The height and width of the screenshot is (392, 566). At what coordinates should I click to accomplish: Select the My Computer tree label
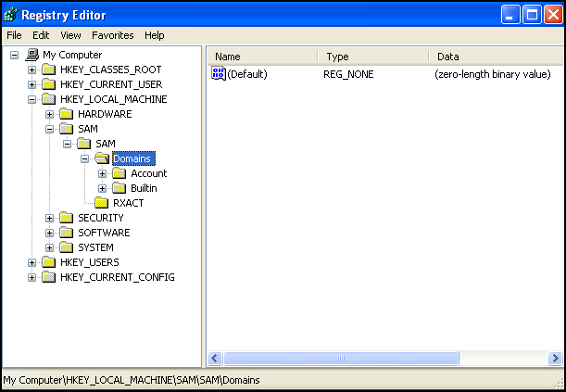click(x=72, y=55)
